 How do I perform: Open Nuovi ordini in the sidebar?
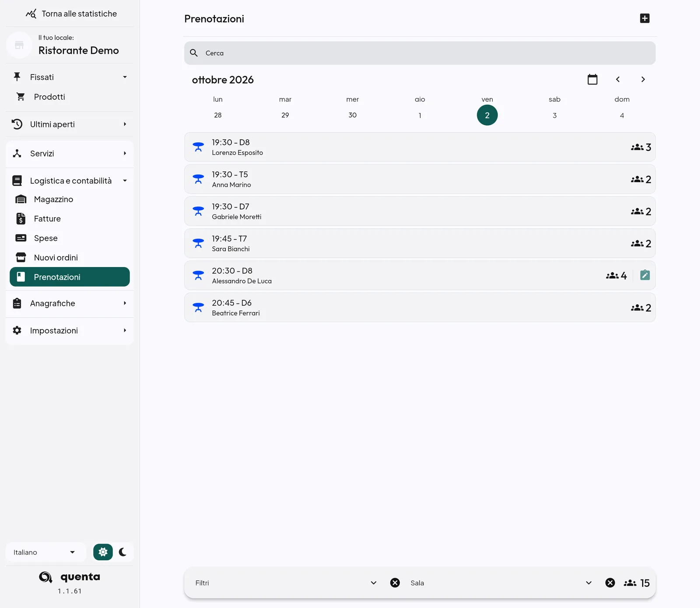70,257
